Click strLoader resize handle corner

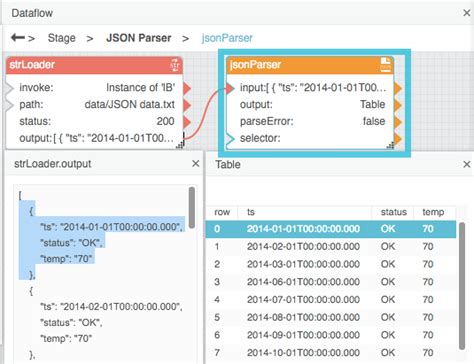(x=179, y=145)
